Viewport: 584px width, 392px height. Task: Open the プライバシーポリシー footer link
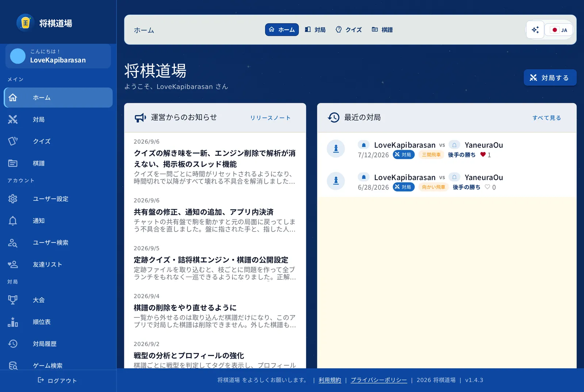tap(379, 380)
